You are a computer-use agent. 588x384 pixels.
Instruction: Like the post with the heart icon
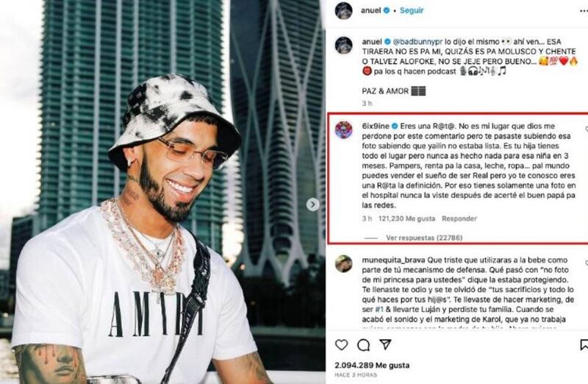click(x=341, y=344)
